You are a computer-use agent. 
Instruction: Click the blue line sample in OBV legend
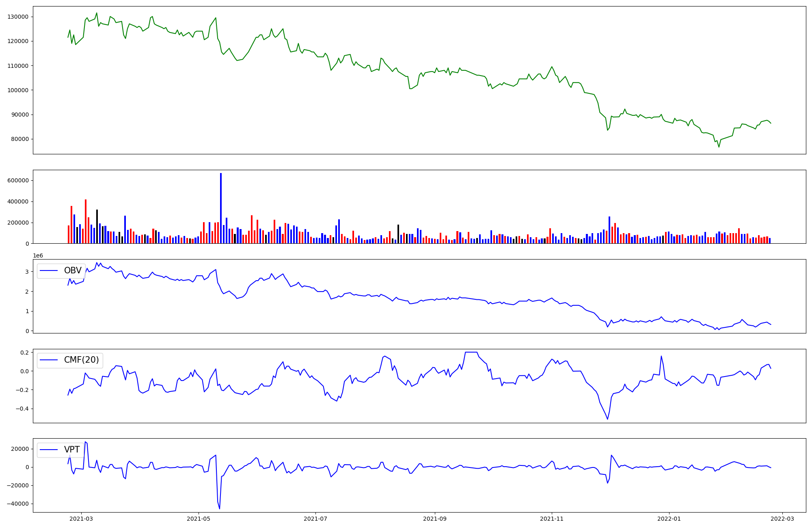point(48,271)
